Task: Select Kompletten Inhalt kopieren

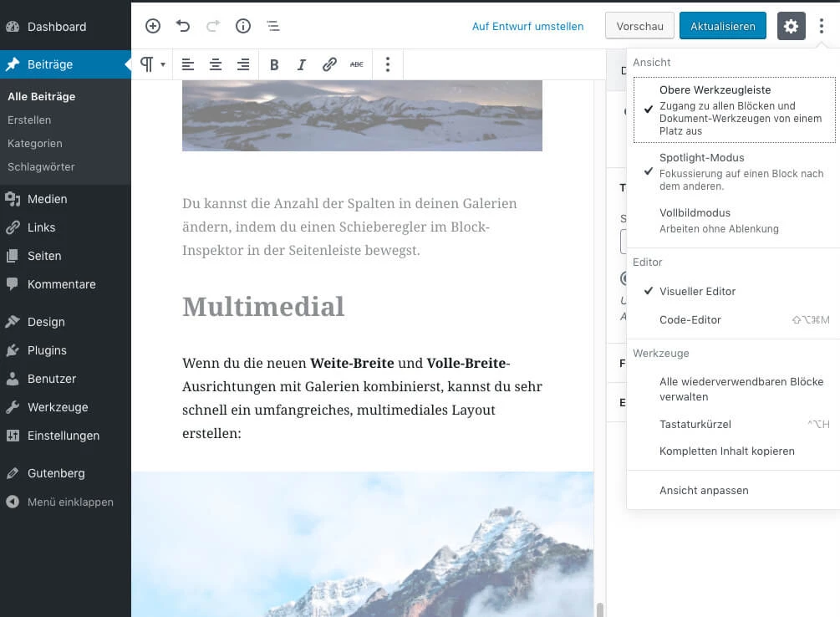Action: [x=726, y=451]
